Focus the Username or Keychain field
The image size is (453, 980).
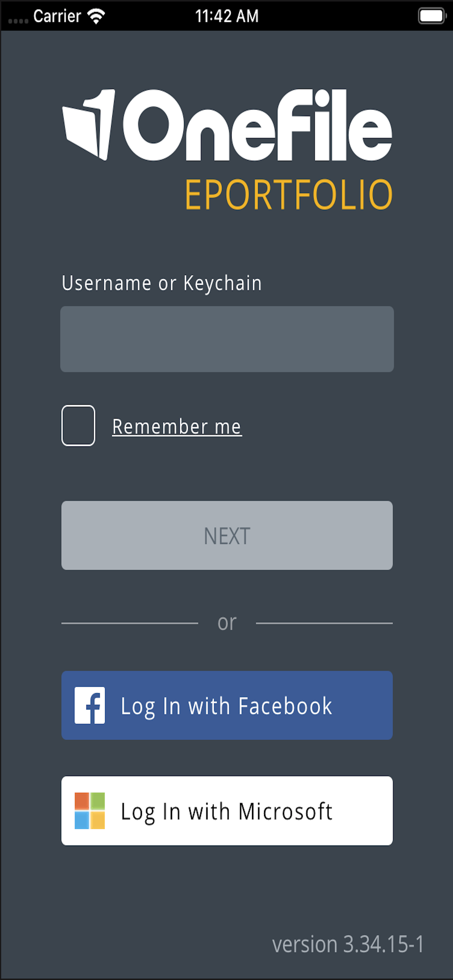pyautogui.click(x=227, y=339)
